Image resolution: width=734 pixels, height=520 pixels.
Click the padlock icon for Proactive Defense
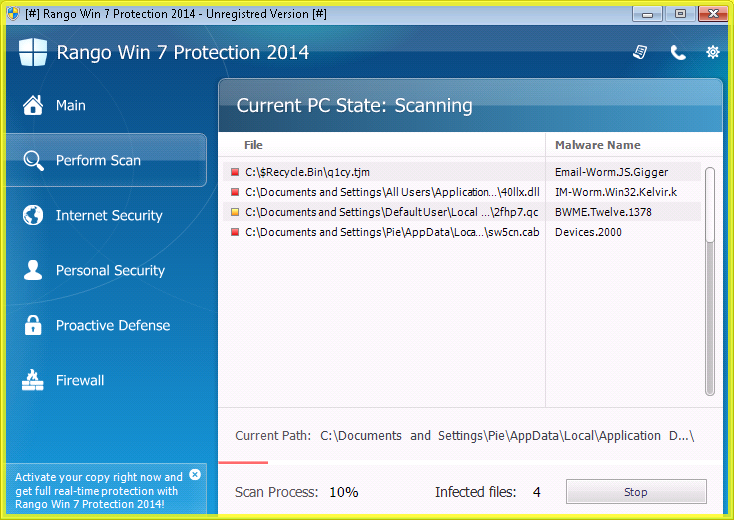click(x=33, y=325)
